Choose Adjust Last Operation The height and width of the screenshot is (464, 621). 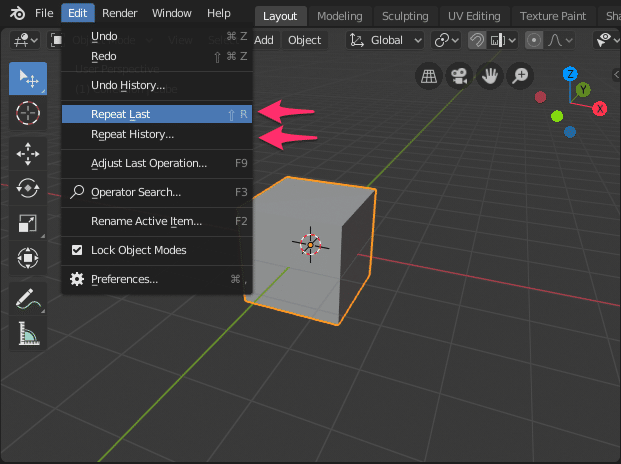[x=157, y=163]
